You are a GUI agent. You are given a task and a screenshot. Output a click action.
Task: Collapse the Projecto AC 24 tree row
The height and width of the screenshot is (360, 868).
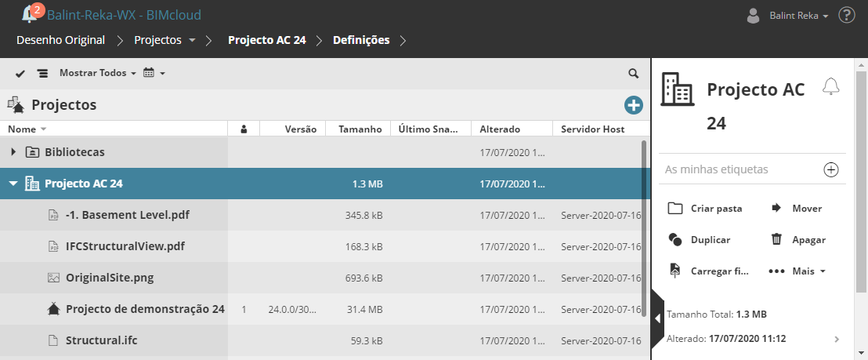point(14,184)
